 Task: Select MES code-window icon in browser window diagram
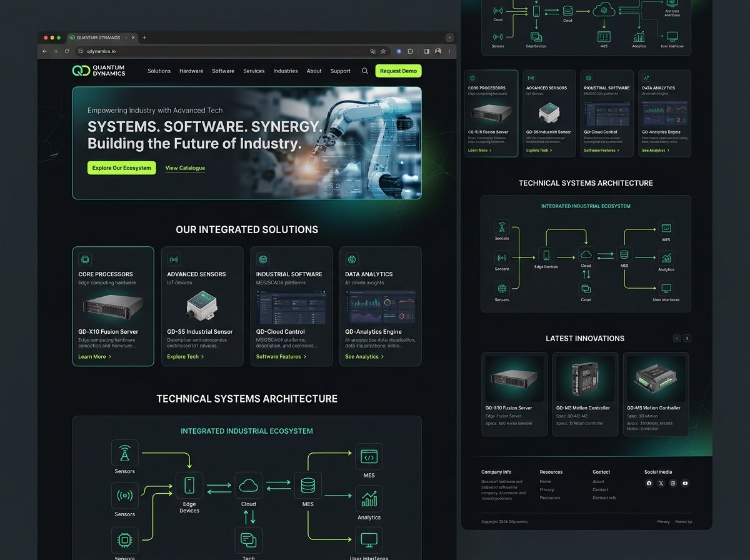click(369, 457)
